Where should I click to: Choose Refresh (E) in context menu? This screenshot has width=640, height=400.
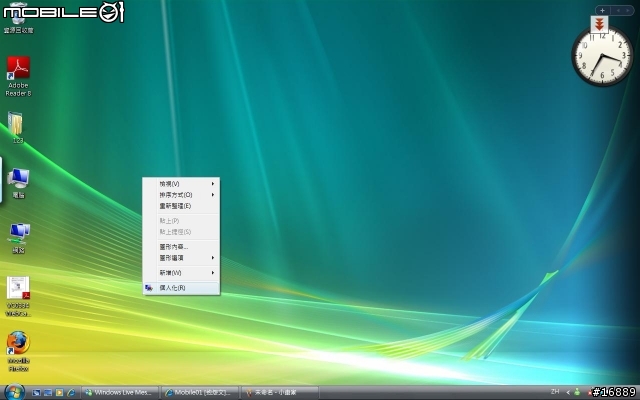181,206
